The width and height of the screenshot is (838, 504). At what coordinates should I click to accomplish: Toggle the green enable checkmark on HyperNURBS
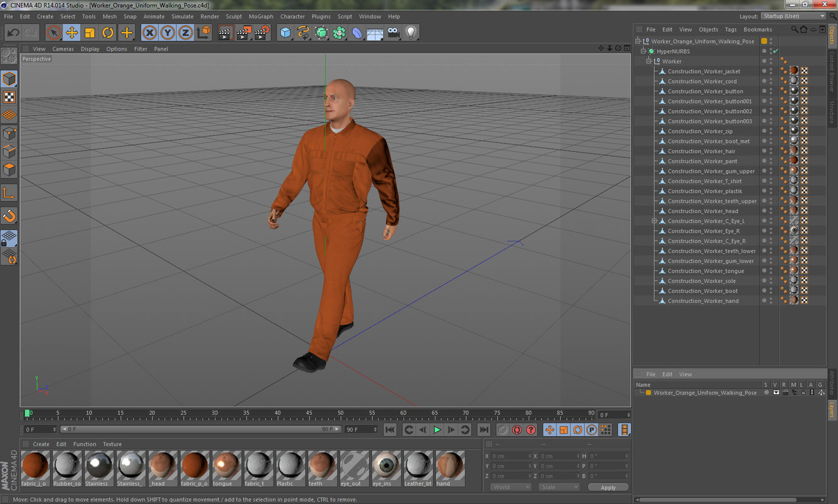[775, 51]
